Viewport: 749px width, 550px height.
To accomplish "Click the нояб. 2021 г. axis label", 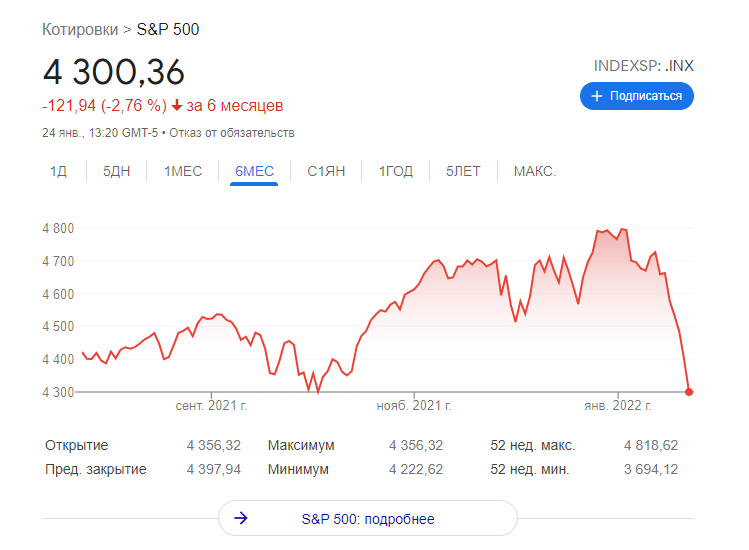I will 414,407.
